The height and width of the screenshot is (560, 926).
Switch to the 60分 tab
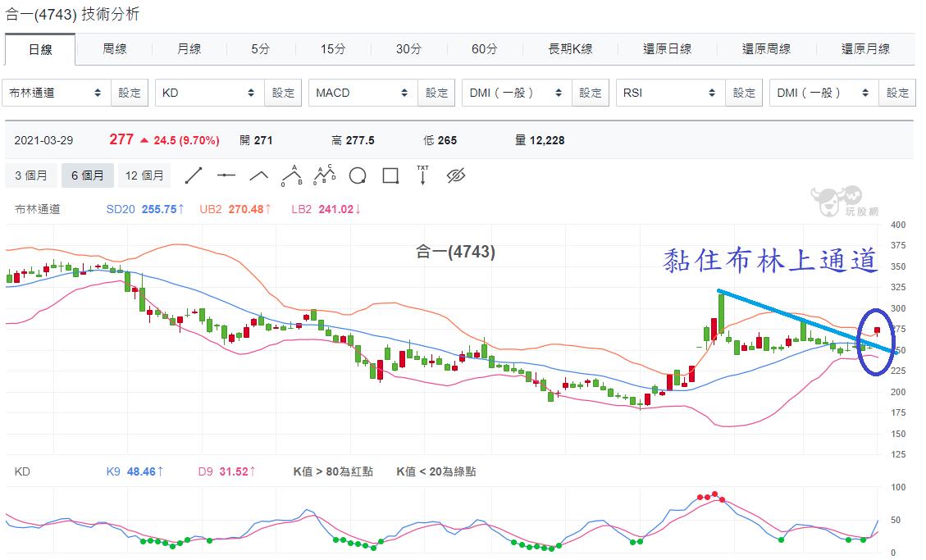(484, 49)
